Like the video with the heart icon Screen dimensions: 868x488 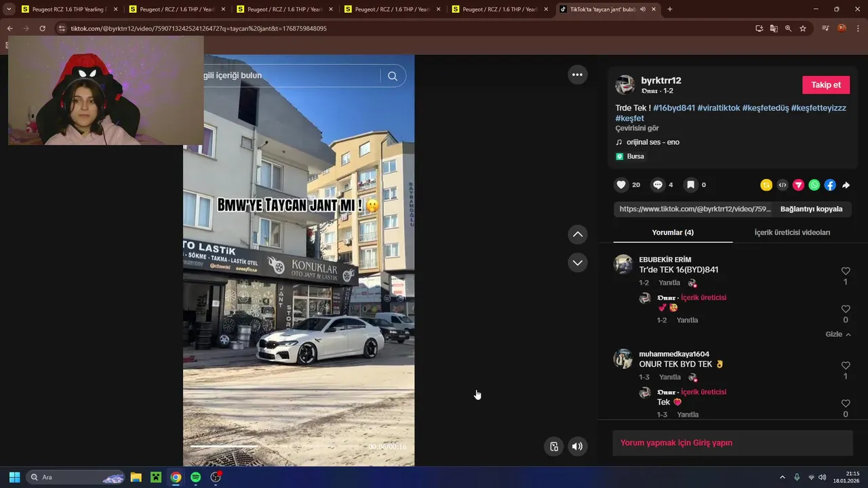click(621, 184)
